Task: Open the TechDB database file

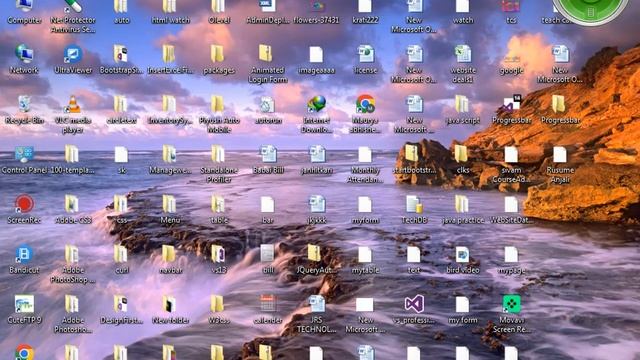Action: [414, 204]
